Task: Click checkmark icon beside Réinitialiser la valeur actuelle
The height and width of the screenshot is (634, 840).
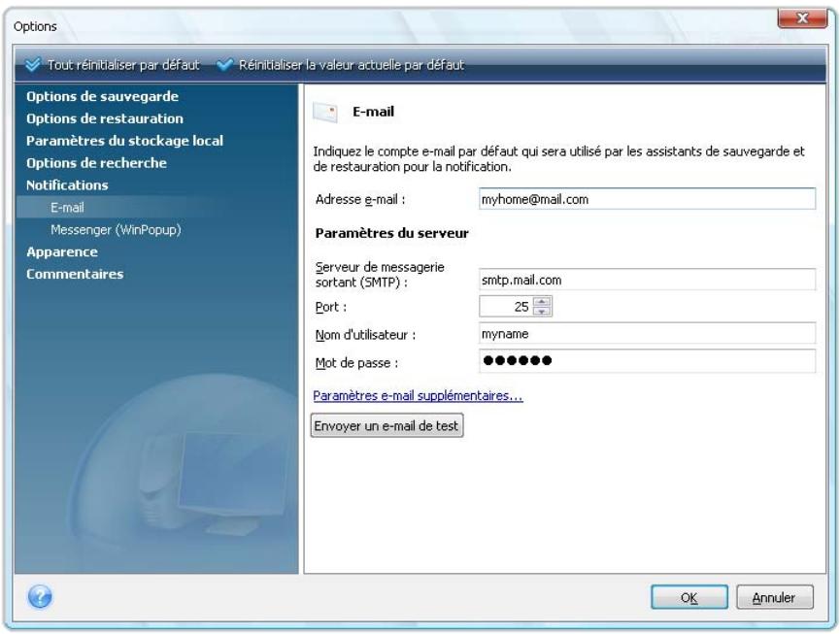Action: (224, 65)
